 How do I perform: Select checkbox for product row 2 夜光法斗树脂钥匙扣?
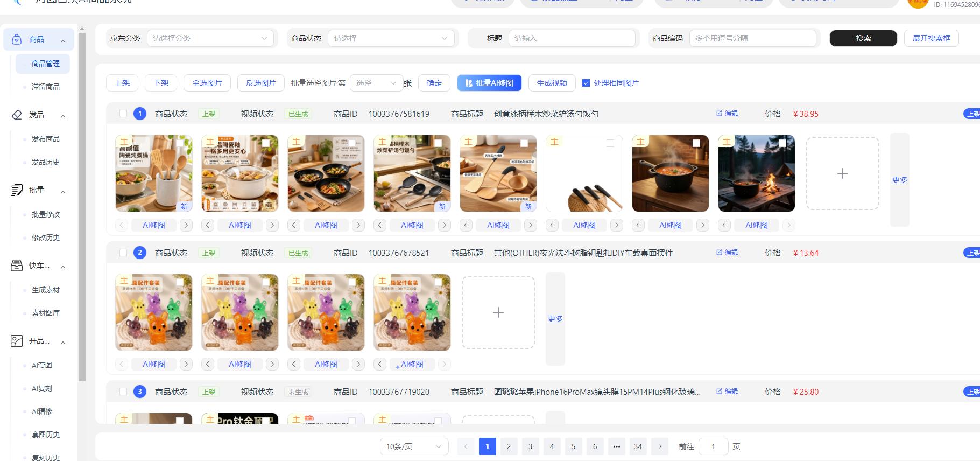click(x=123, y=253)
